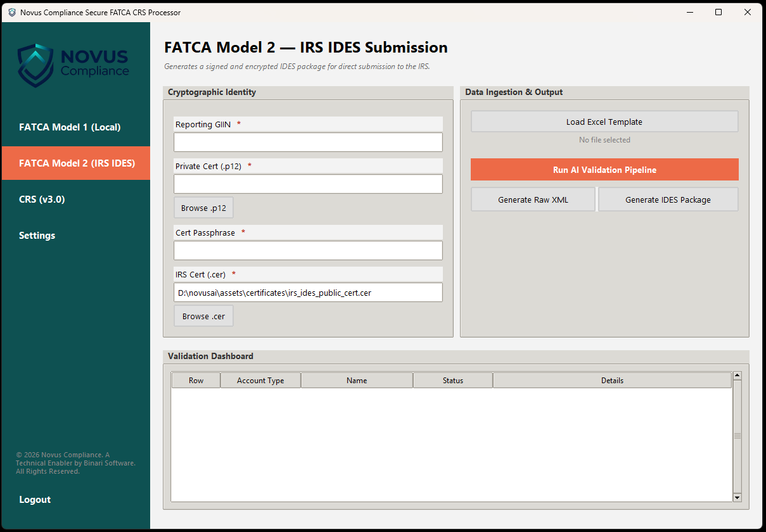Maximize the Novus Compliance window
Viewport: 766px width, 532px height.
pyautogui.click(x=718, y=12)
